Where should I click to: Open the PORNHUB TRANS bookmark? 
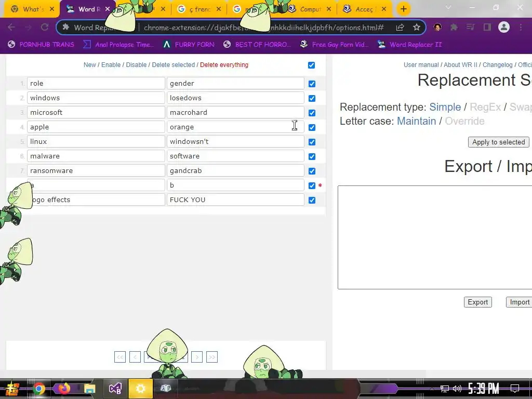(41, 45)
